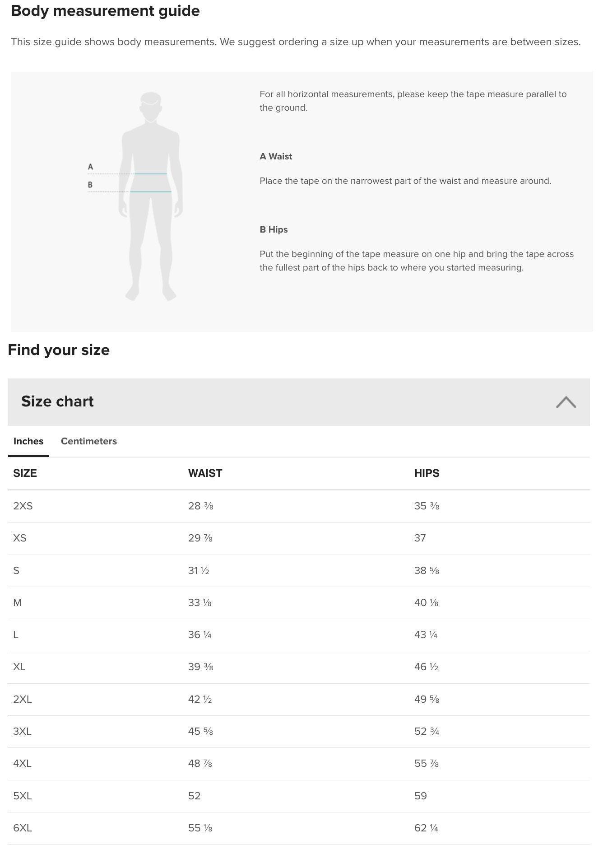Screen dimensions: 603x868
Task: Click the WAIST column header
Action: [x=205, y=473]
